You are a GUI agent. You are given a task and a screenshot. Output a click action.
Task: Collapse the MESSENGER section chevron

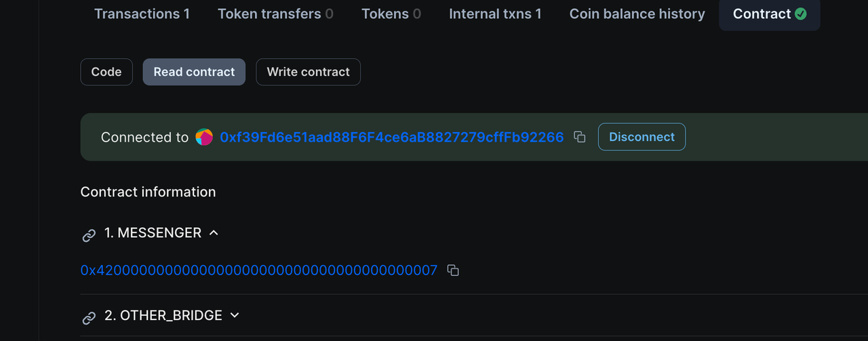tap(214, 233)
